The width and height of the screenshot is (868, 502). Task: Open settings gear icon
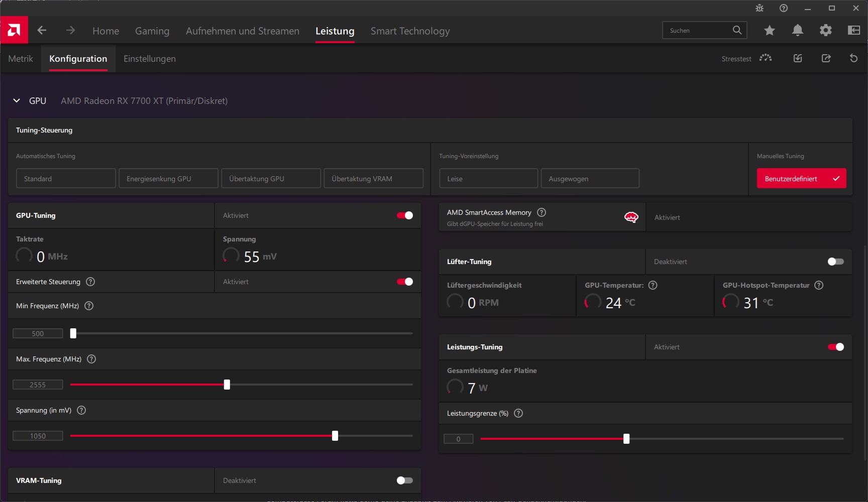[825, 30]
